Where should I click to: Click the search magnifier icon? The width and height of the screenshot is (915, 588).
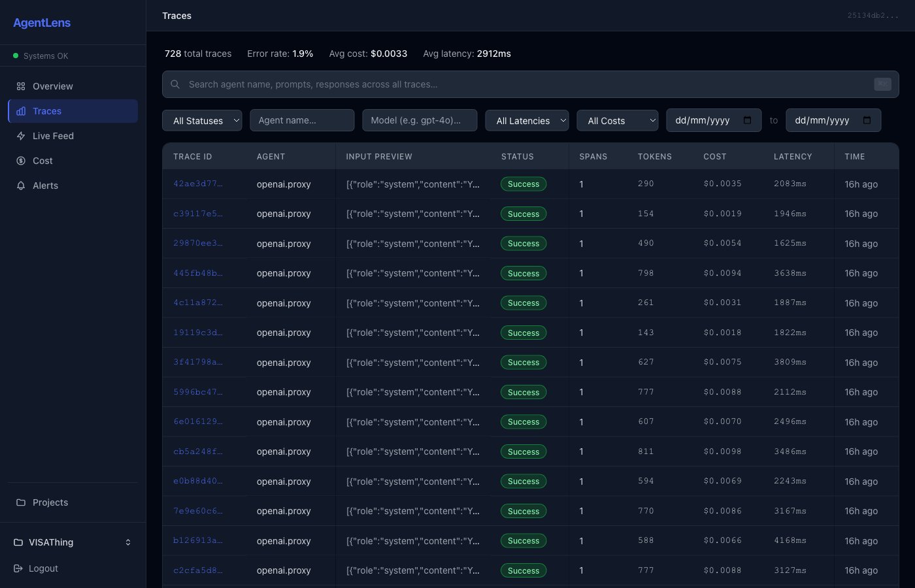(x=175, y=84)
